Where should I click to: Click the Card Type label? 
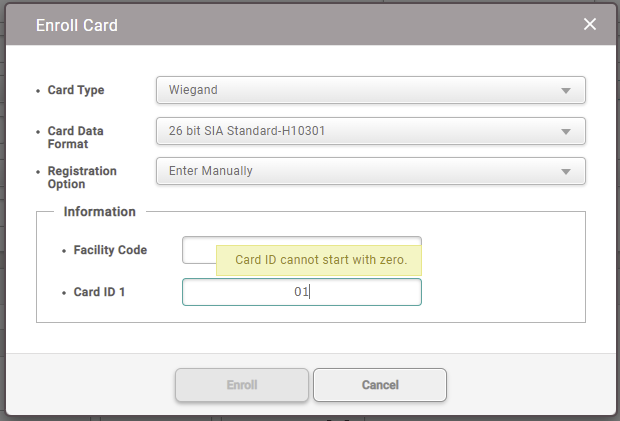point(76,90)
